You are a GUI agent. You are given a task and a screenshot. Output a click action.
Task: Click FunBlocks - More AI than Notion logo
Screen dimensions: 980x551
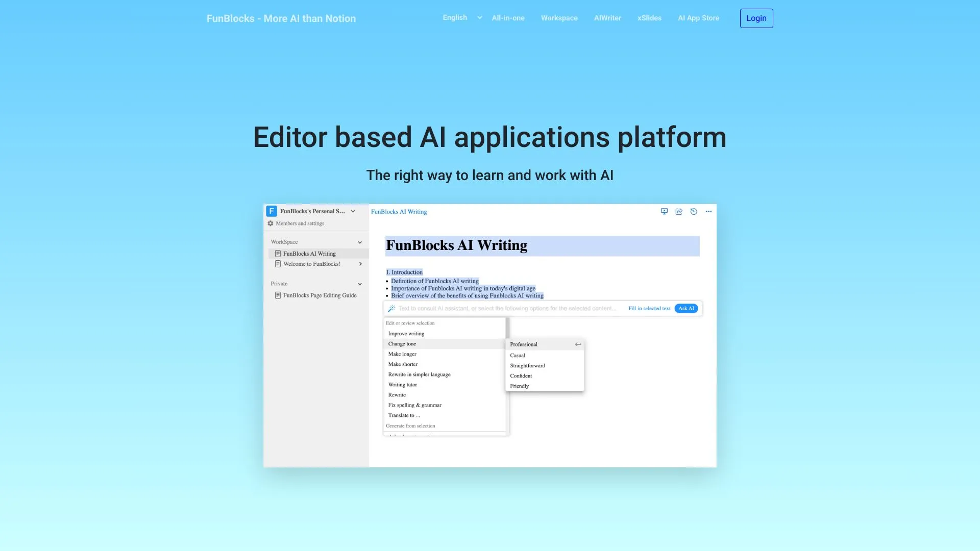pyautogui.click(x=281, y=18)
